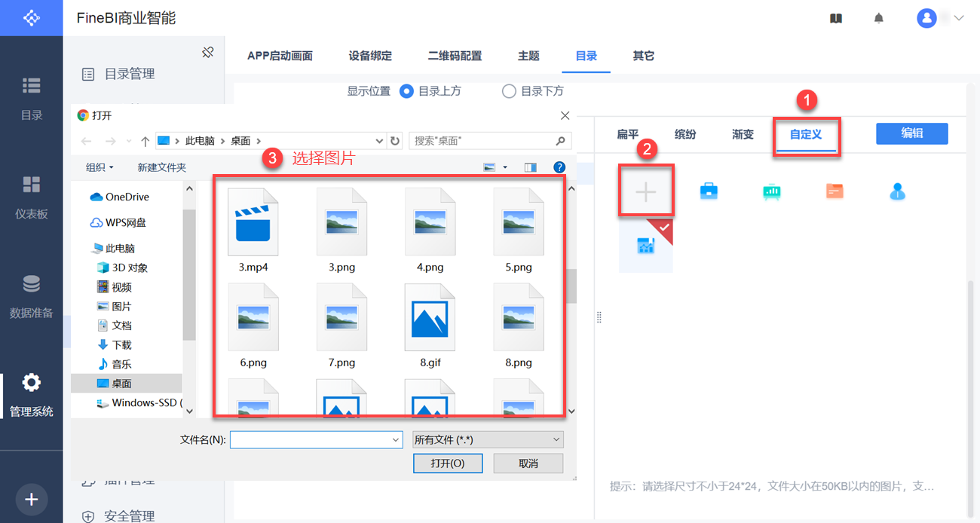Toggle the preview pane icon
This screenshot has height=523, width=980.
point(530,167)
